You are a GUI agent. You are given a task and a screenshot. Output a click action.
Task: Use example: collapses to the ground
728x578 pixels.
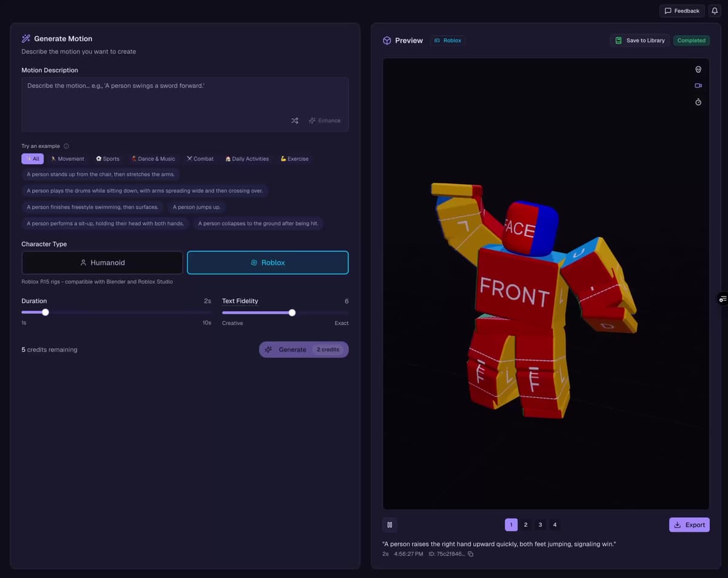(x=258, y=223)
